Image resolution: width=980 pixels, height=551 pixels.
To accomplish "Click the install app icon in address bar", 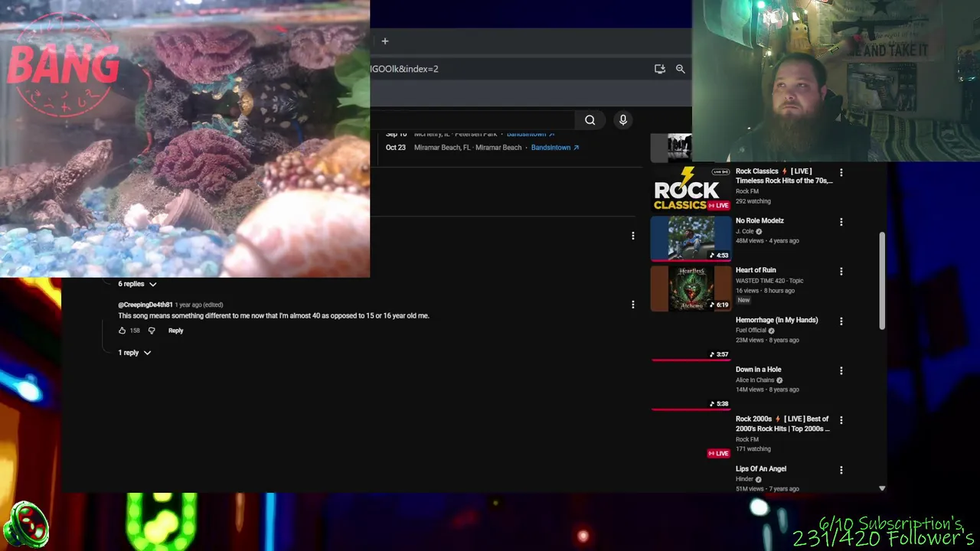I will [660, 69].
